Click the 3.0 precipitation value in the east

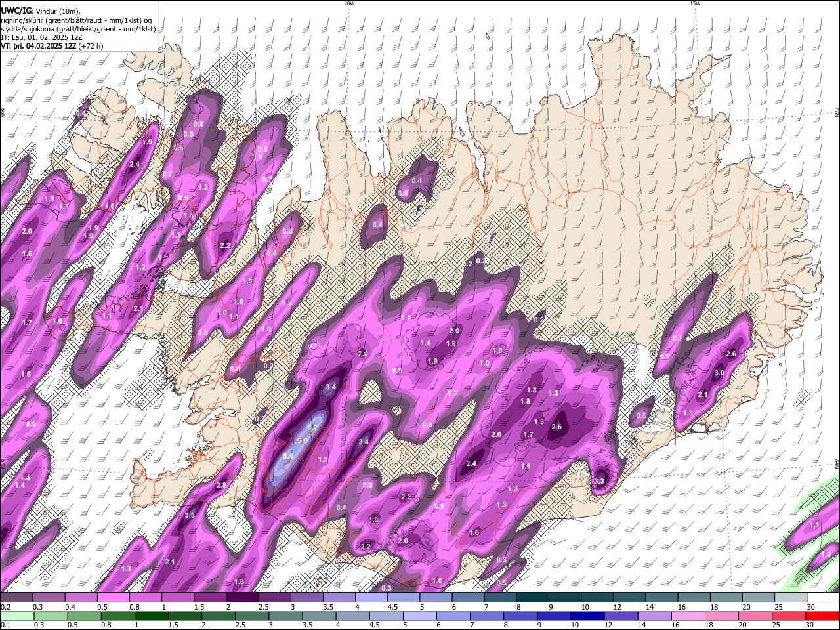coord(719,373)
